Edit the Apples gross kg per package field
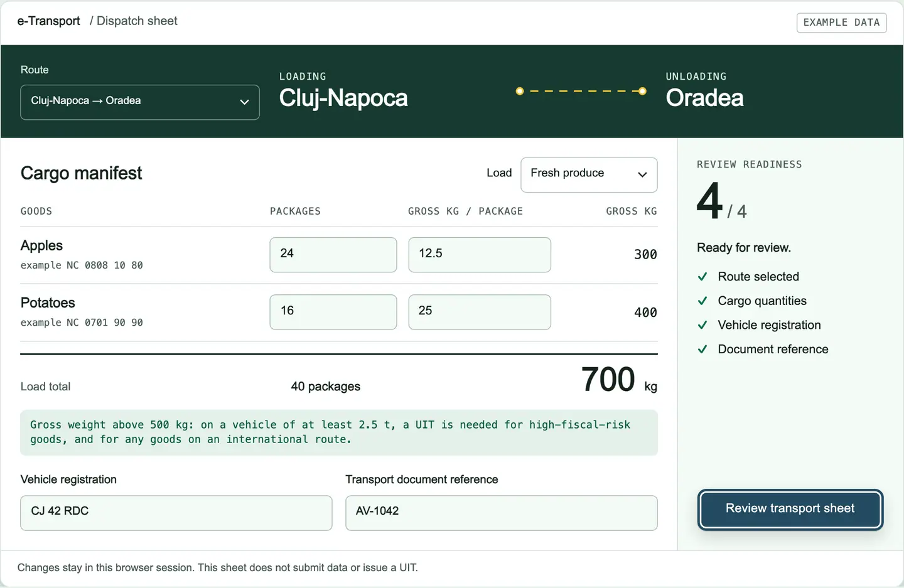 pyautogui.click(x=480, y=255)
